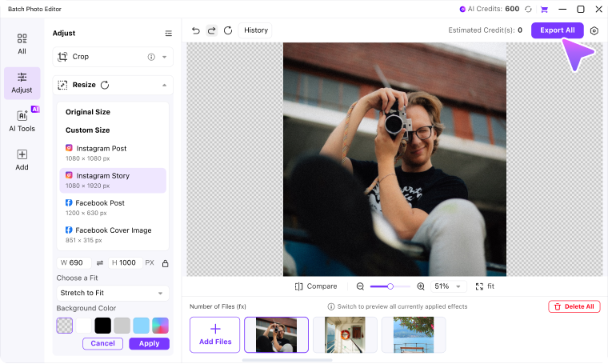Open the export settings gear icon
The width and height of the screenshot is (608, 364).
[594, 30]
